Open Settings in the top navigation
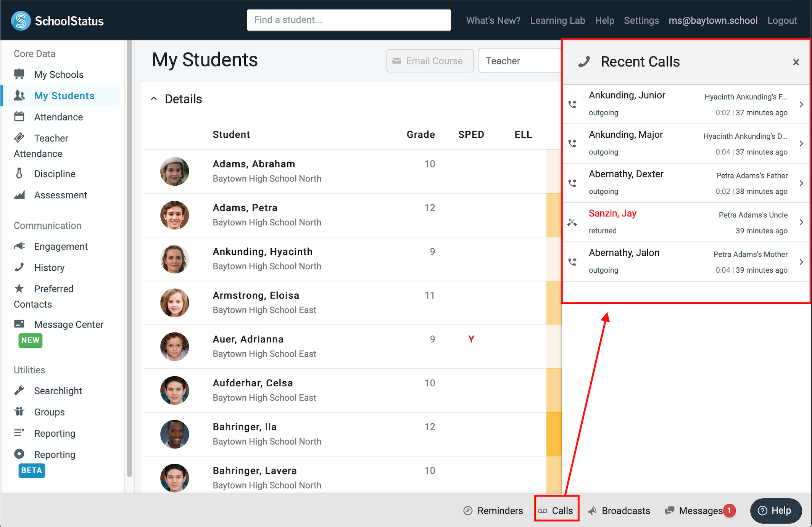Image resolution: width=812 pixels, height=527 pixels. coord(641,21)
